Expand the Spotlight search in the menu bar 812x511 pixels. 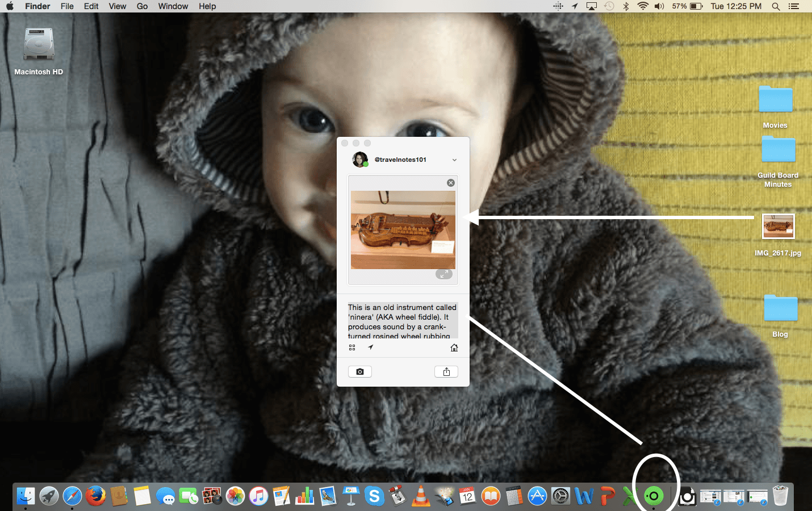tap(776, 6)
